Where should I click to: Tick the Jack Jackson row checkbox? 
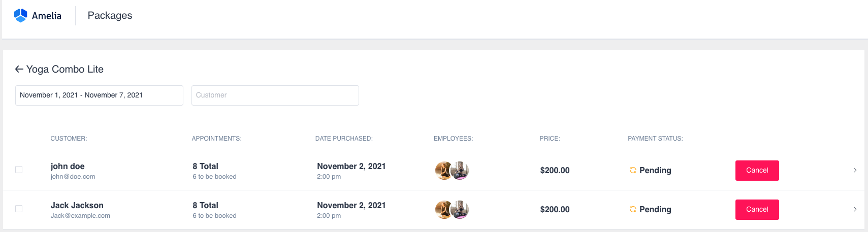click(x=19, y=209)
